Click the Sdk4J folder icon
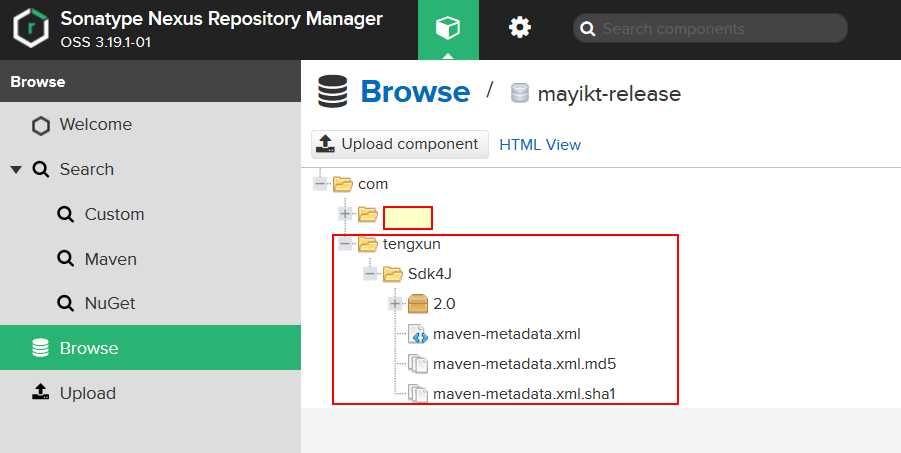This screenshot has height=453, width=901. [x=393, y=274]
